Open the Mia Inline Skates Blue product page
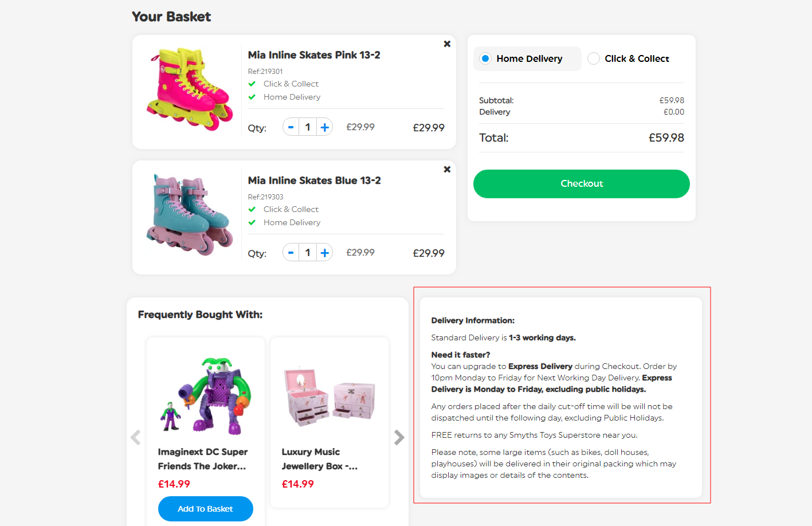Viewport: 812px width, 526px height. (314, 180)
